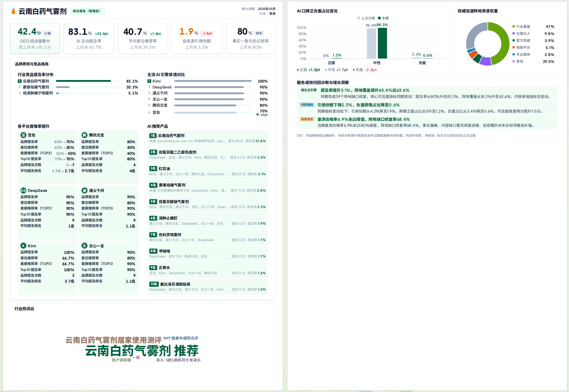Click the 麝香祛痛气雾剂 20.3% progress bar

coord(89,87)
